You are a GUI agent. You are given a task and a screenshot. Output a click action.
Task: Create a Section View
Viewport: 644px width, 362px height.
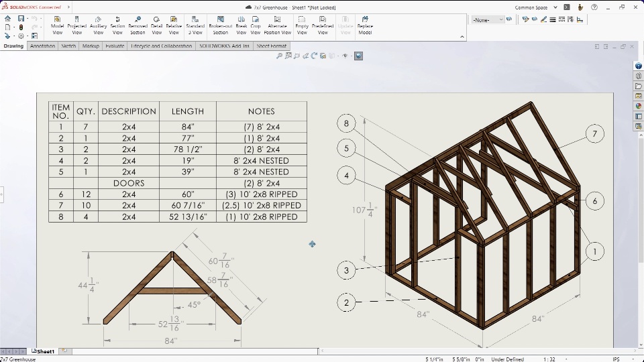117,25
